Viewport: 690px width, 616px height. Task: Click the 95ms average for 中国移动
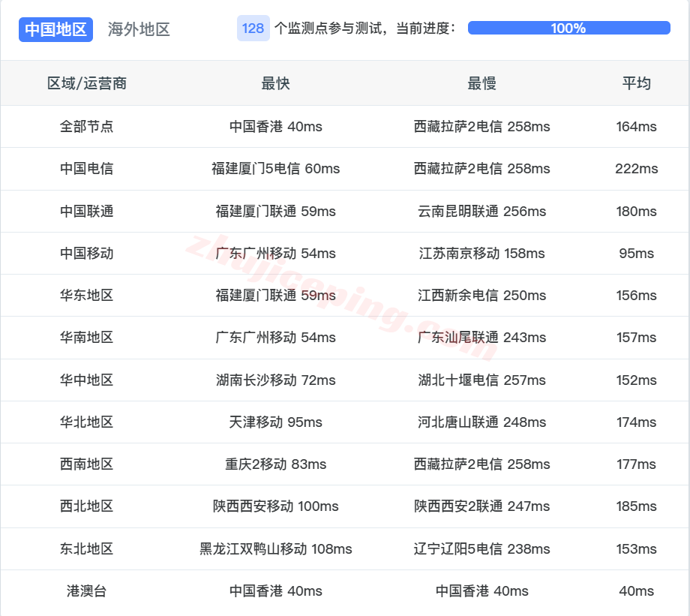[636, 253]
